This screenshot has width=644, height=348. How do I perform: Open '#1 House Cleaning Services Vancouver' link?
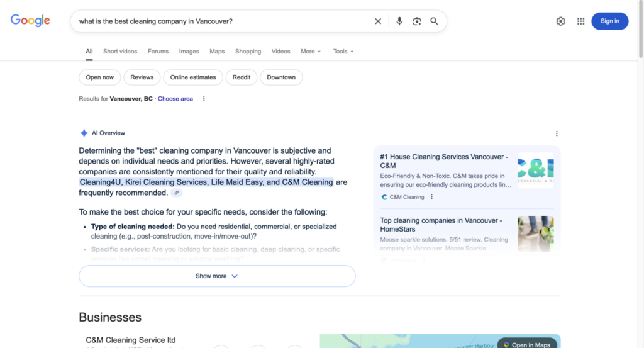pos(444,161)
